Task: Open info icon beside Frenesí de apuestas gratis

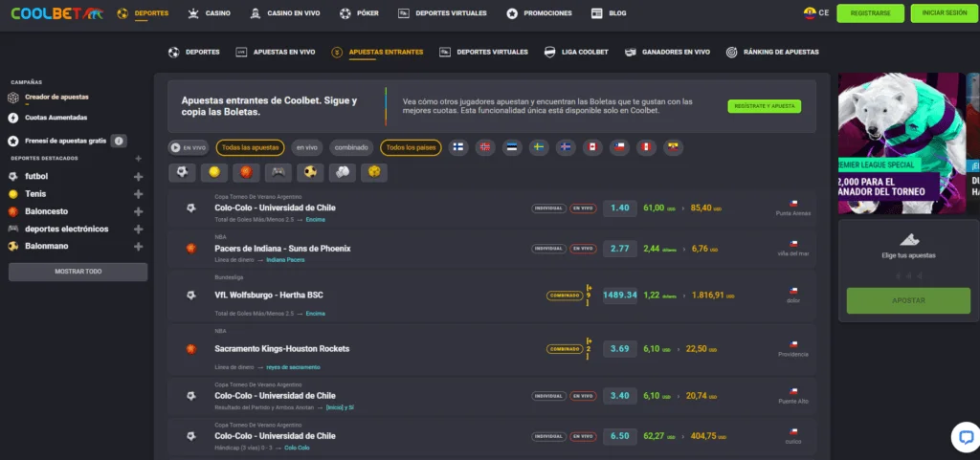Action: point(119,141)
